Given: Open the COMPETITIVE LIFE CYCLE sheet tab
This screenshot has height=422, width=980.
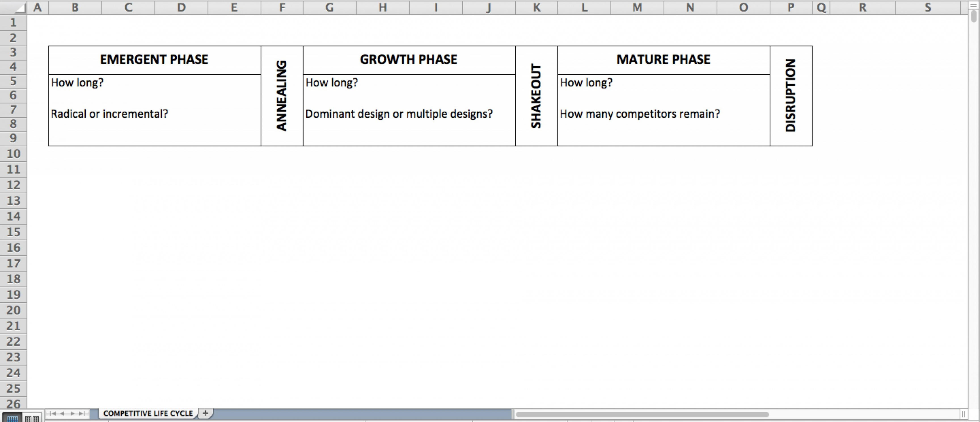Looking at the screenshot, I should tap(148, 413).
